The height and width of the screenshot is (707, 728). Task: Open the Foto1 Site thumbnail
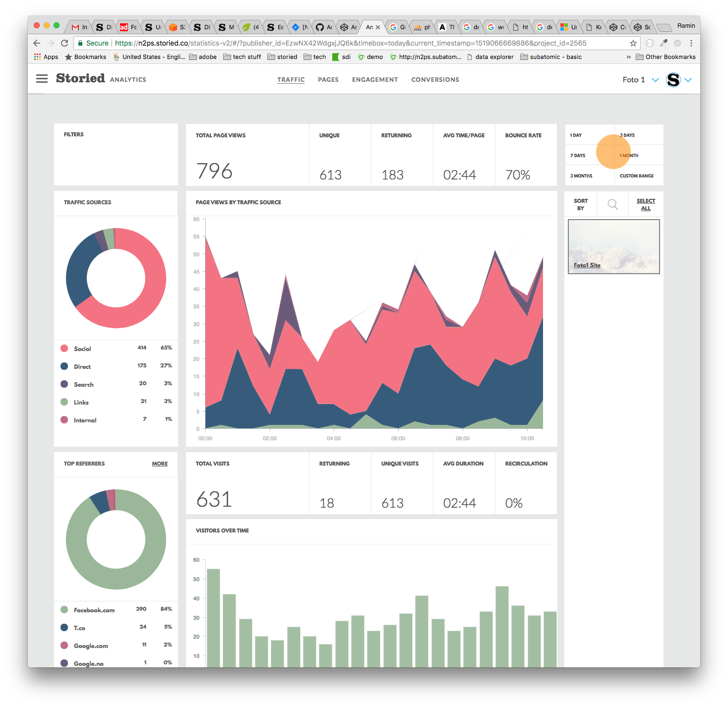coord(614,246)
